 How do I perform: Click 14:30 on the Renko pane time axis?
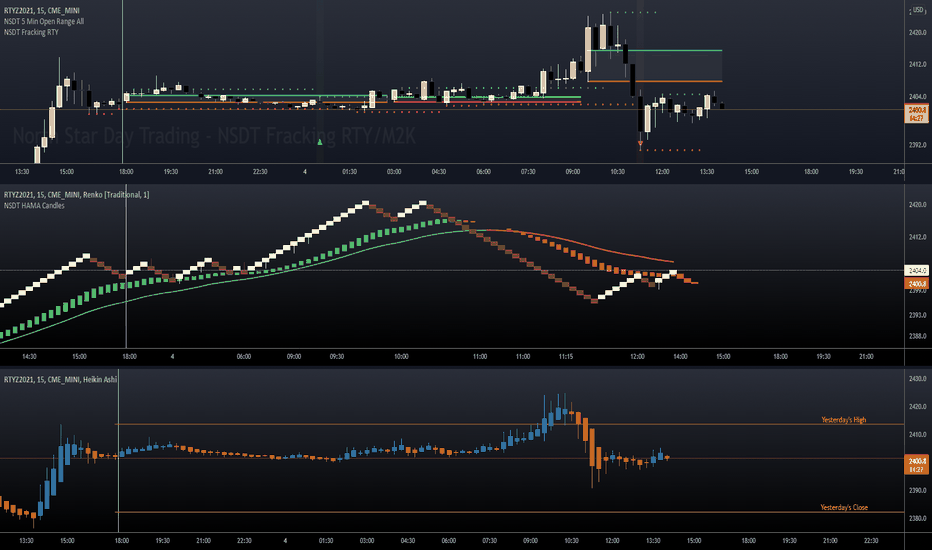tap(29, 357)
